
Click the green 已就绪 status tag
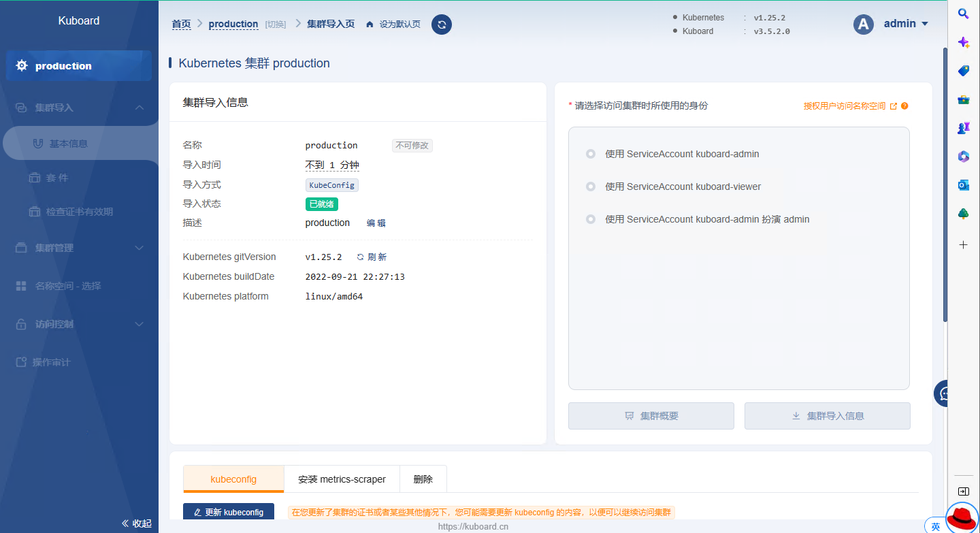click(322, 204)
